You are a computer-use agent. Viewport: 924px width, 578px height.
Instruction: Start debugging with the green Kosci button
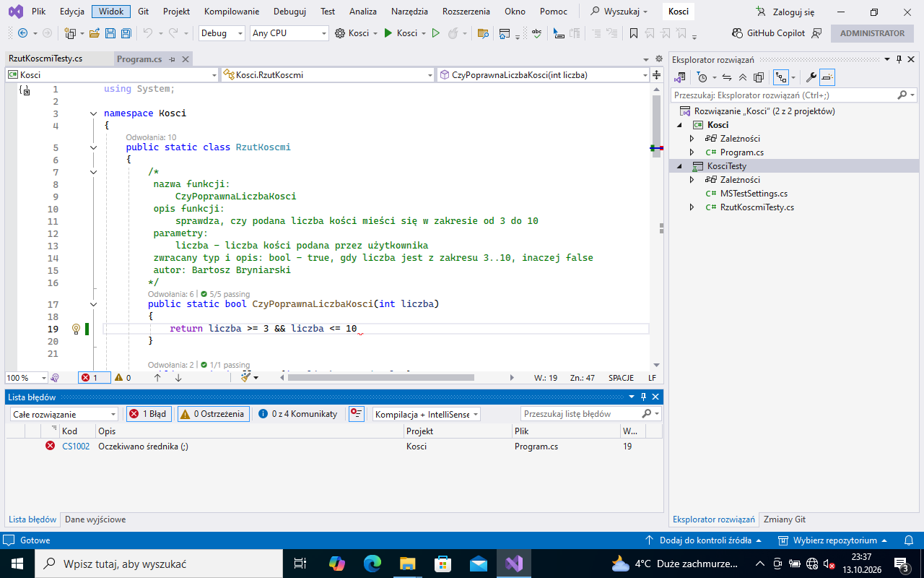coord(401,33)
